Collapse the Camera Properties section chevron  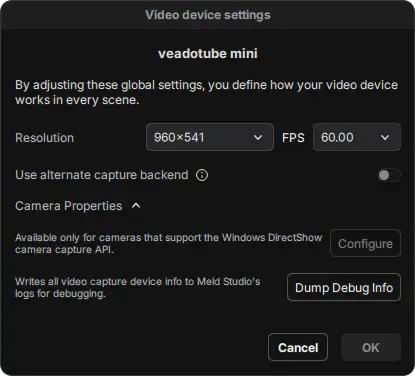coord(136,206)
